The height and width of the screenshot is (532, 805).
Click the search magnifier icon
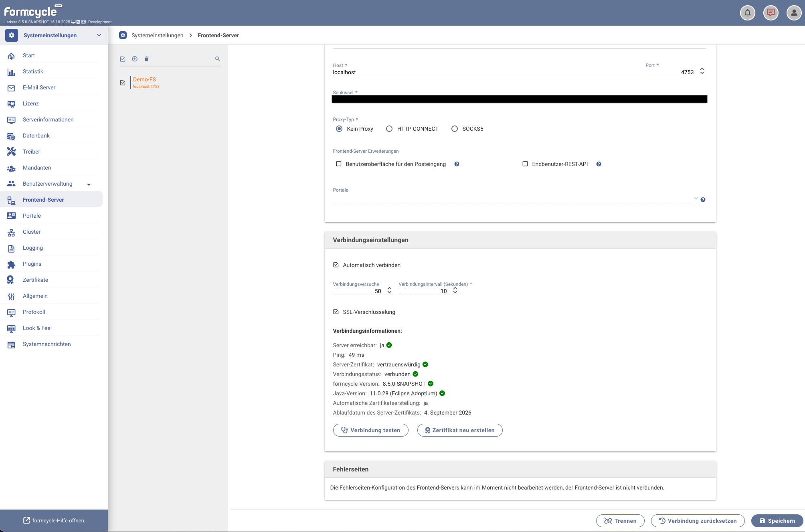click(217, 59)
